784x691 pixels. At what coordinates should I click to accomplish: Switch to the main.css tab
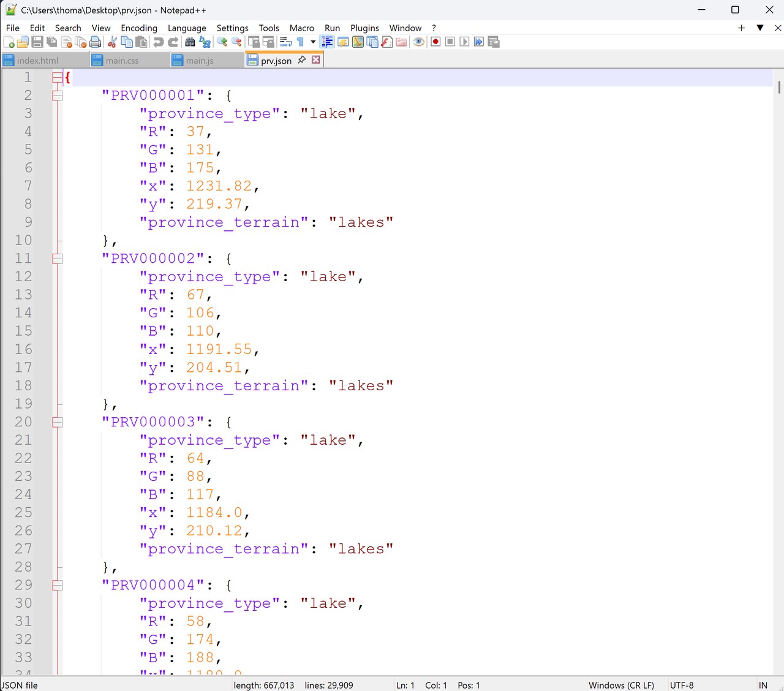tap(123, 60)
